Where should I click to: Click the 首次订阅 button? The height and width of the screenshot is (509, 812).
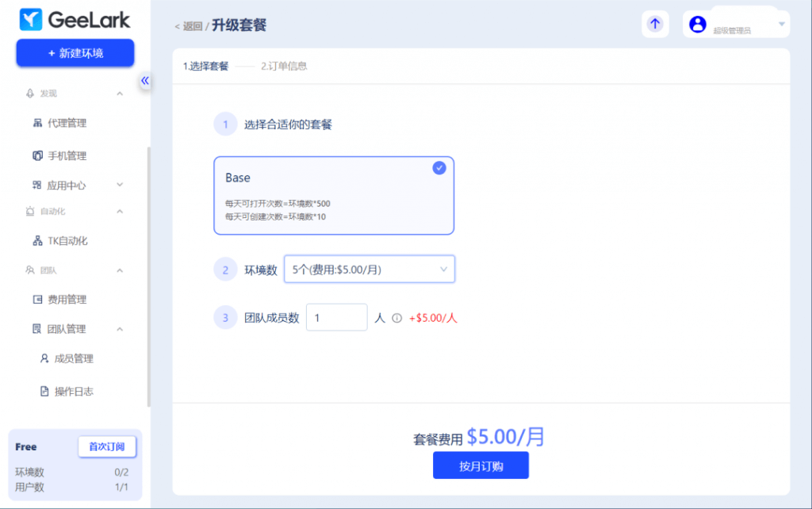coord(107,447)
